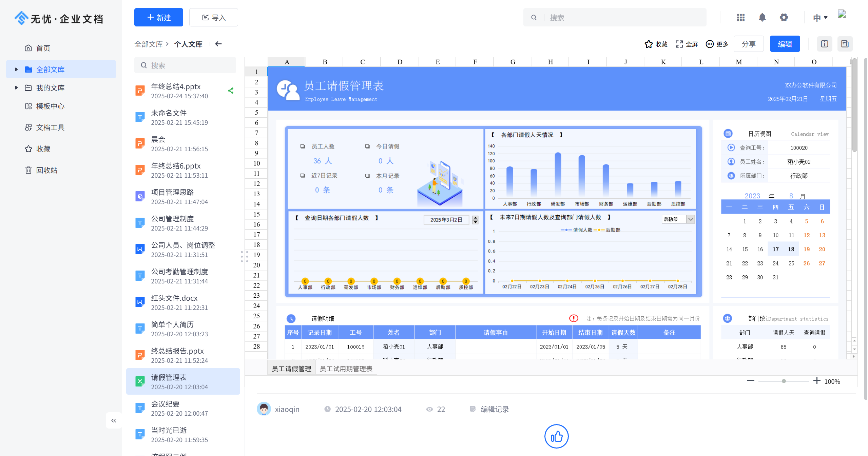Expand the 我的文库 tree item

(x=16, y=88)
